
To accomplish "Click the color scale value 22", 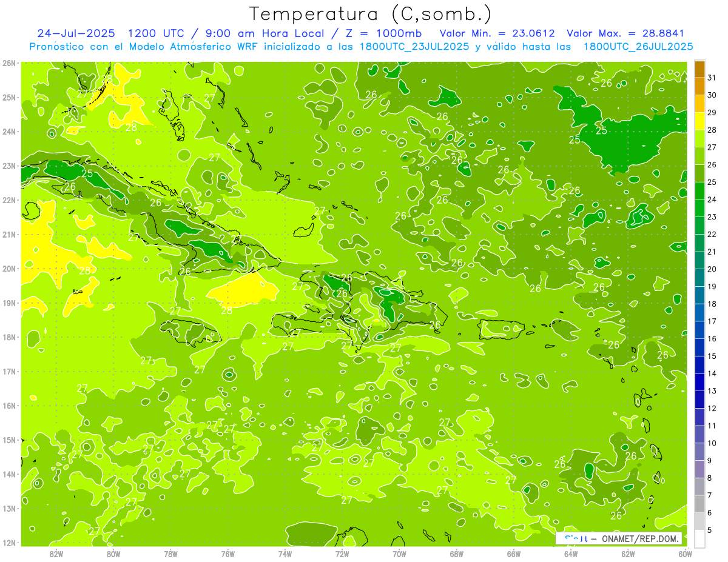I will (712, 234).
